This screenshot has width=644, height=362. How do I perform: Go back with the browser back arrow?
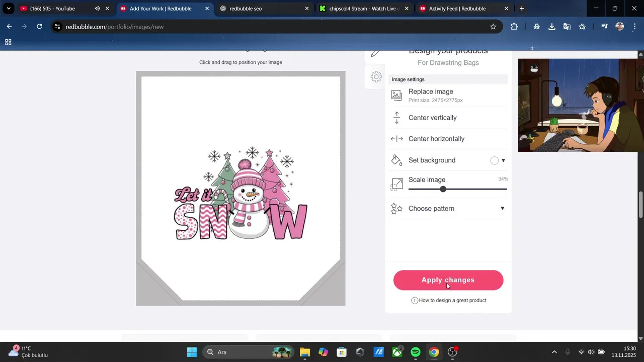9,27
